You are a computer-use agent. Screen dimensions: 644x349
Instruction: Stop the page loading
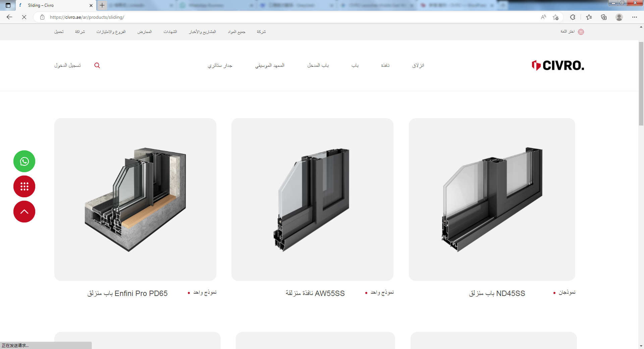[24, 17]
